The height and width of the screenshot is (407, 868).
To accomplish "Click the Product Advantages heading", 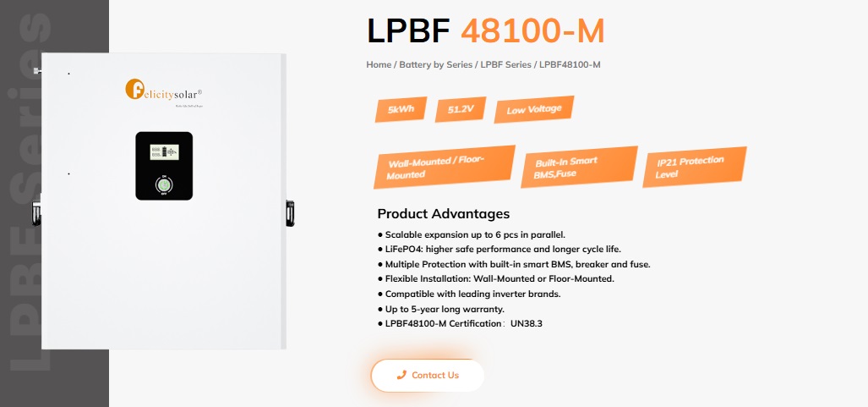I will click(443, 213).
